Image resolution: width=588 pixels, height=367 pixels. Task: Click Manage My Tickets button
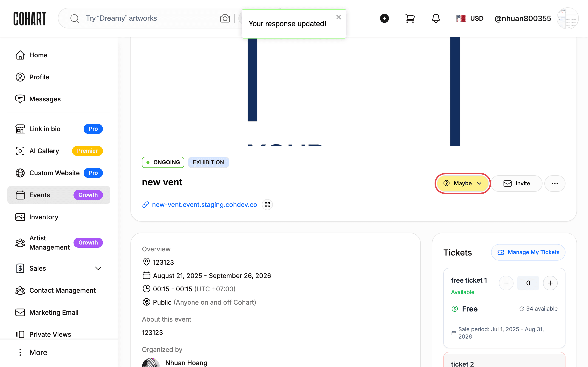[528, 253]
